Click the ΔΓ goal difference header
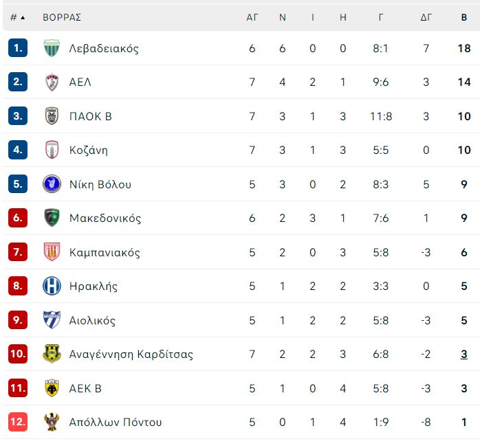 (x=426, y=17)
